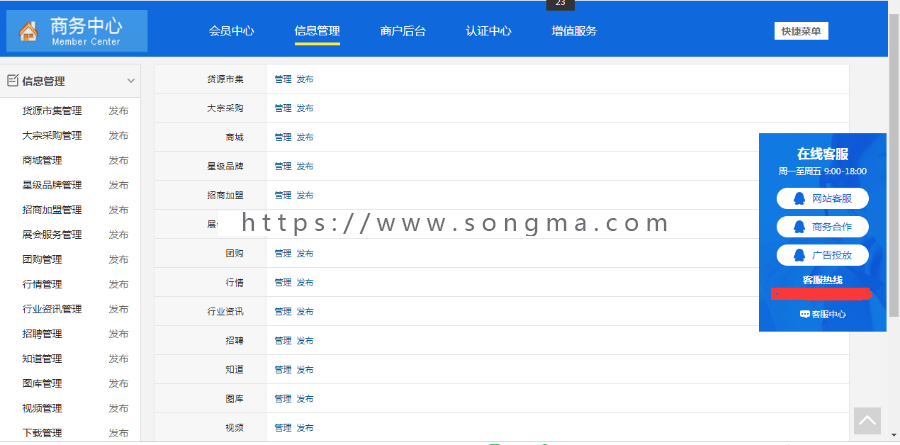900x445 pixels.
Task: Open 货源市集管理 in the sidebar
Action: pos(52,111)
